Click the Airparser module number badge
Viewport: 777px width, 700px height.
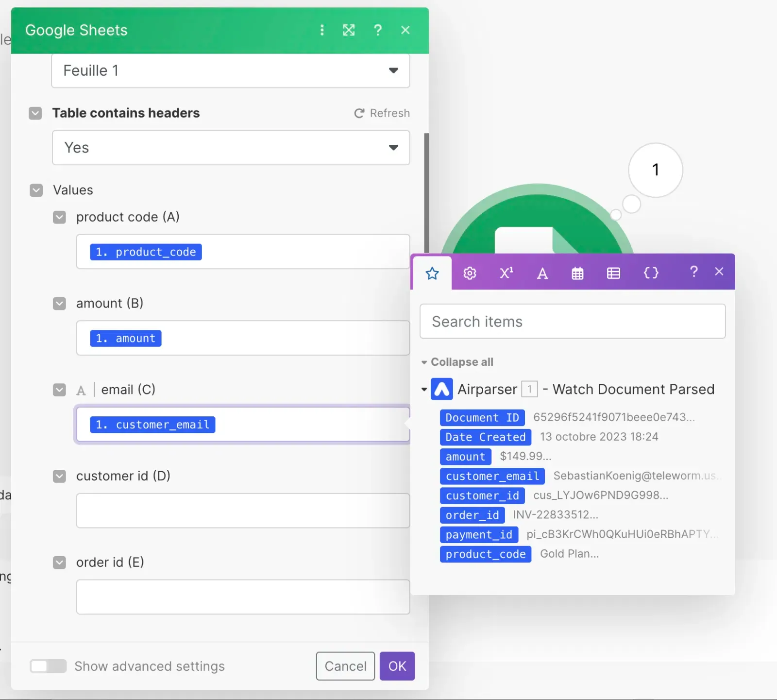tap(529, 389)
